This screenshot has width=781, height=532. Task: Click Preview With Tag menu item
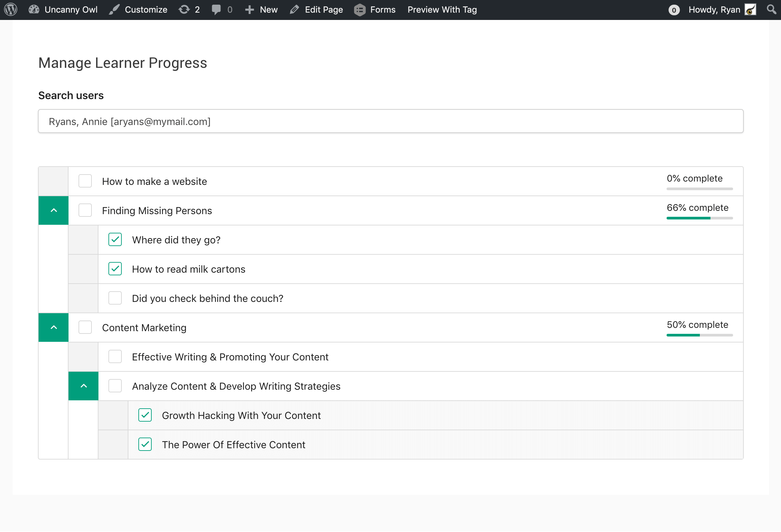tap(442, 9)
